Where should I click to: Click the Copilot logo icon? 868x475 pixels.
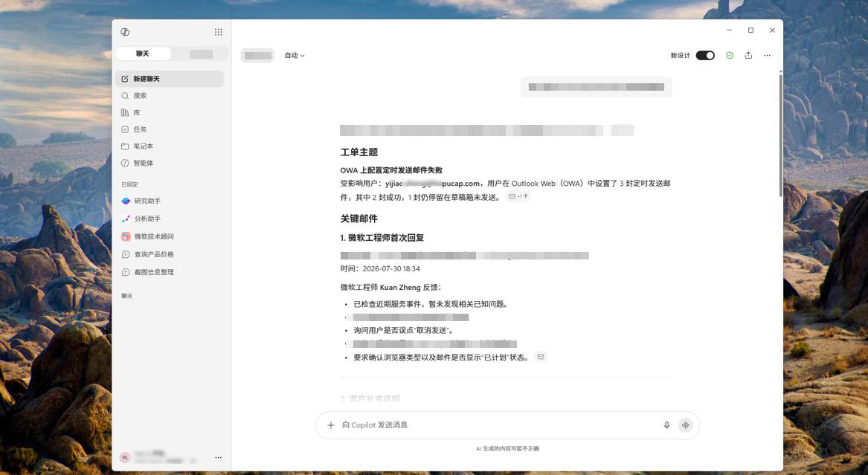tap(125, 32)
